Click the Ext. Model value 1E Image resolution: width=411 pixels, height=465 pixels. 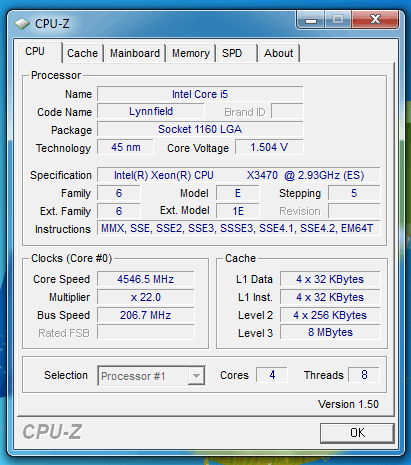pyautogui.click(x=238, y=211)
